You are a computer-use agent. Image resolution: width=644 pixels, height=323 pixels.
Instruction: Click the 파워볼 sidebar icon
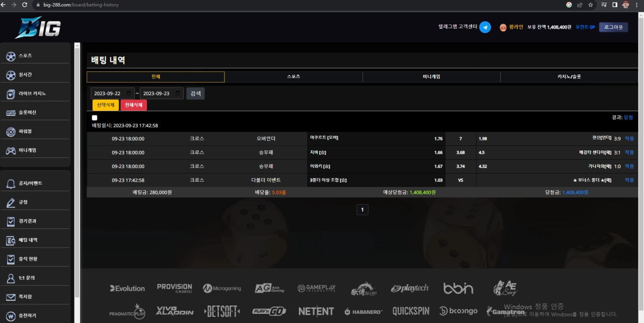(x=11, y=131)
